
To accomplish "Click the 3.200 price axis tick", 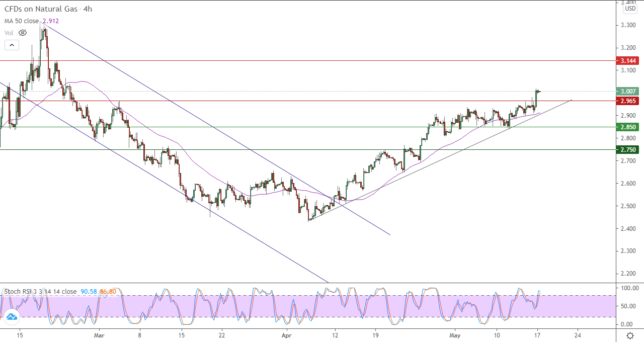I will (628, 48).
